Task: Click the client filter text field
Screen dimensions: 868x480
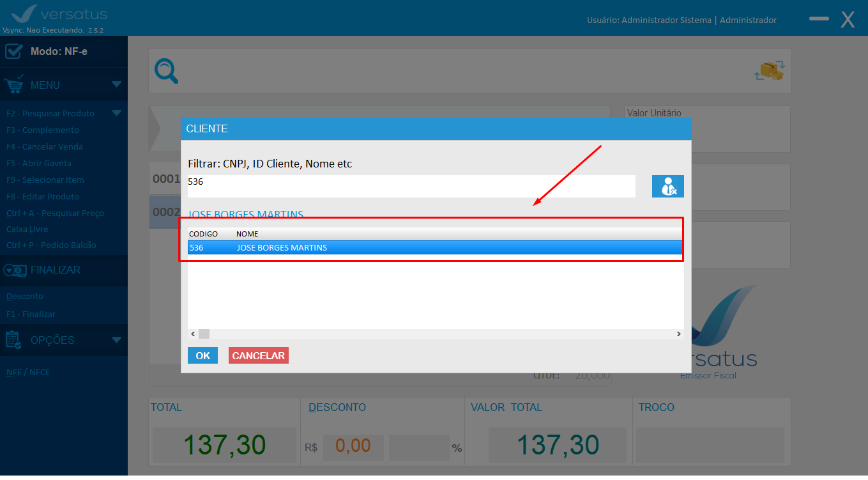Action: (411, 186)
